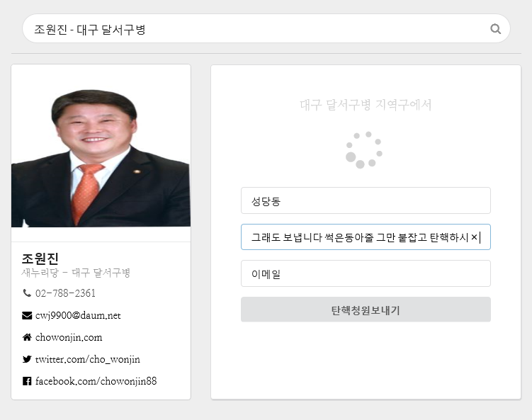Click the Facebook logo icon
The image size is (532, 420).
point(27,381)
